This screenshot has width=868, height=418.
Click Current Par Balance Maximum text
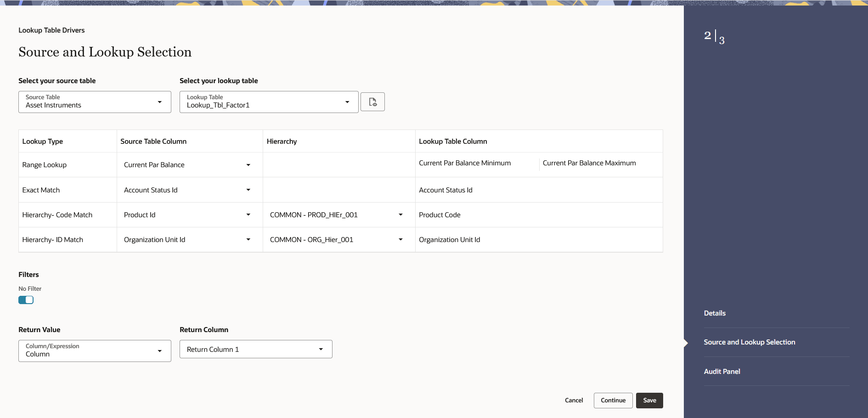(589, 163)
